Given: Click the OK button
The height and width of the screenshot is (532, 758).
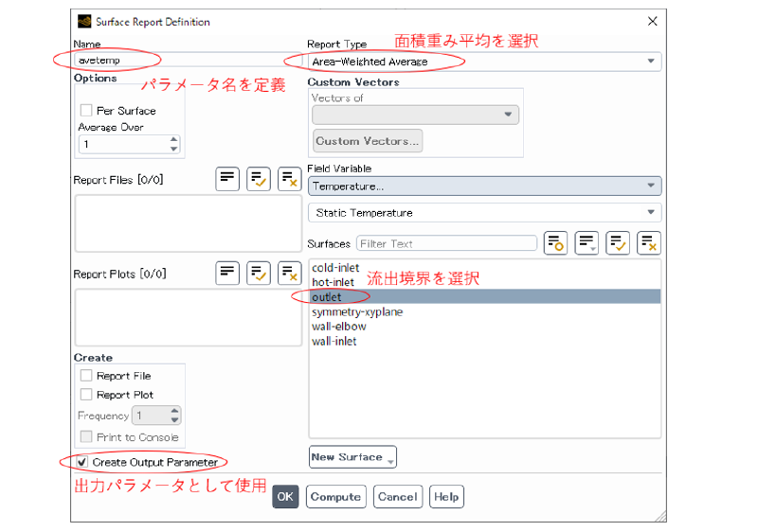Looking at the screenshot, I should click(285, 497).
